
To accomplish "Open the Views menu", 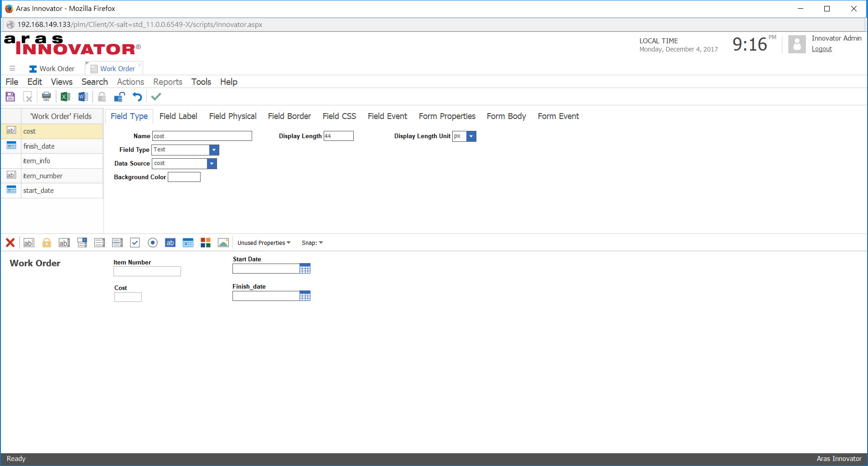I will click(62, 82).
